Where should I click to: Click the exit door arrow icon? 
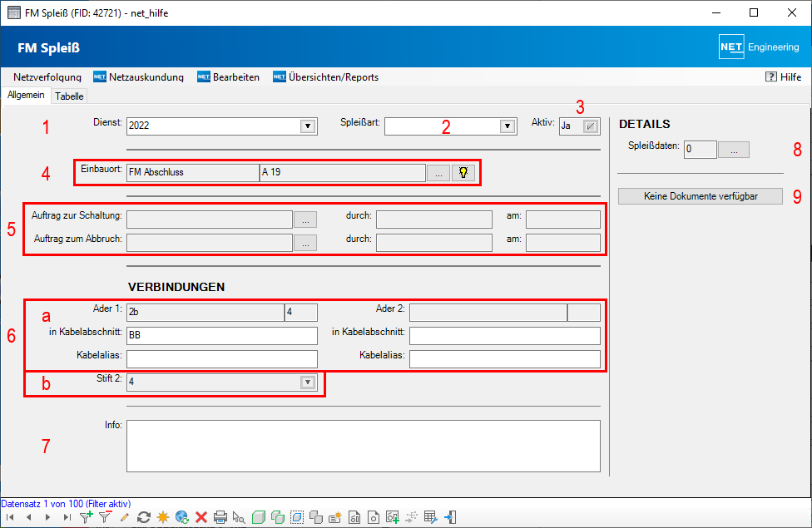(450, 516)
